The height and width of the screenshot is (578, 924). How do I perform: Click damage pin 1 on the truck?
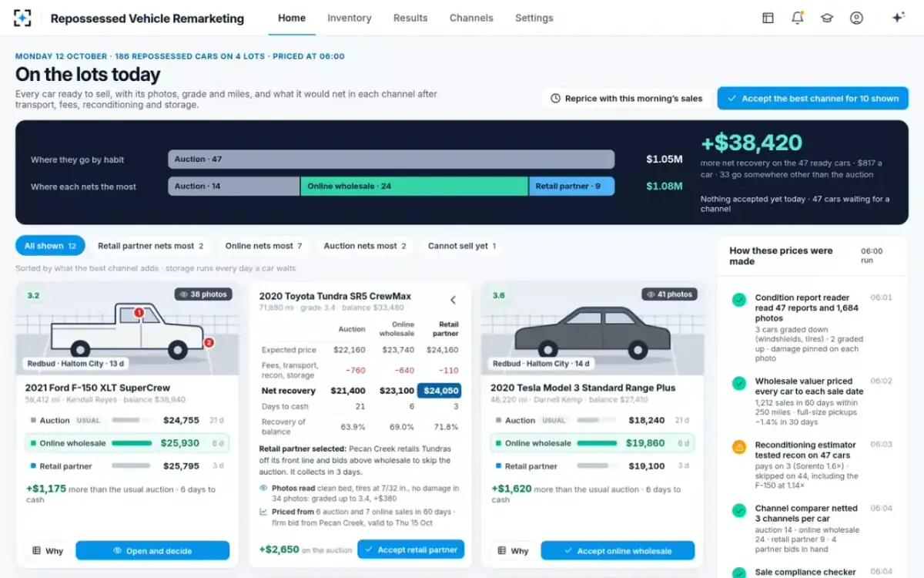click(139, 312)
